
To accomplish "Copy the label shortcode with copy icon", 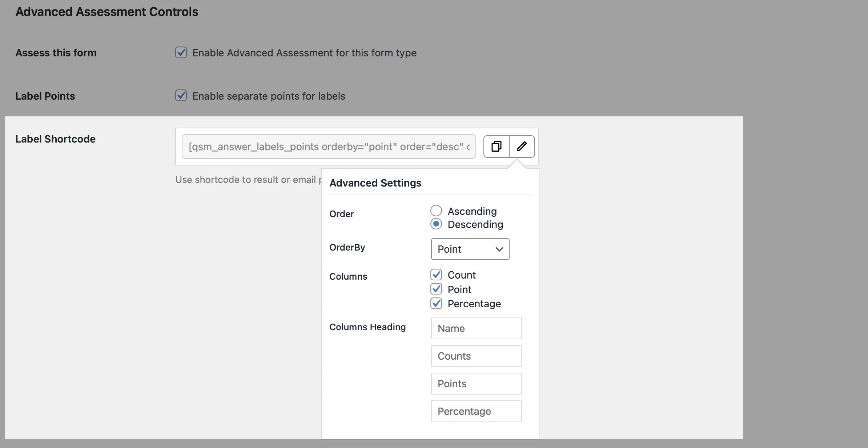I will [497, 147].
